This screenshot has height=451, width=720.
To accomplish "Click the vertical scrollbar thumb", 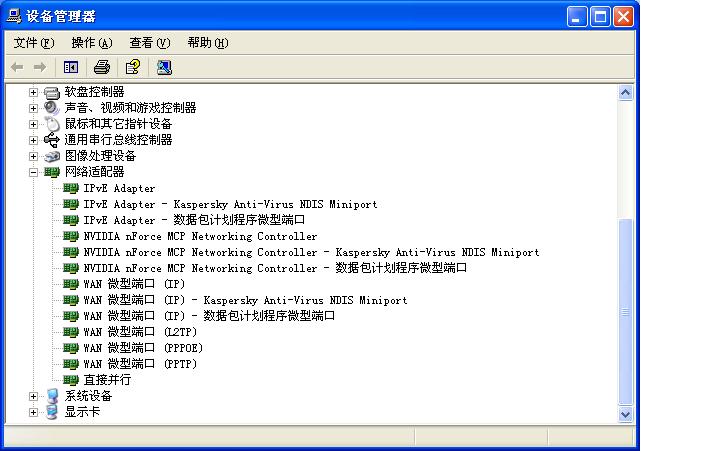I will (x=625, y=312).
